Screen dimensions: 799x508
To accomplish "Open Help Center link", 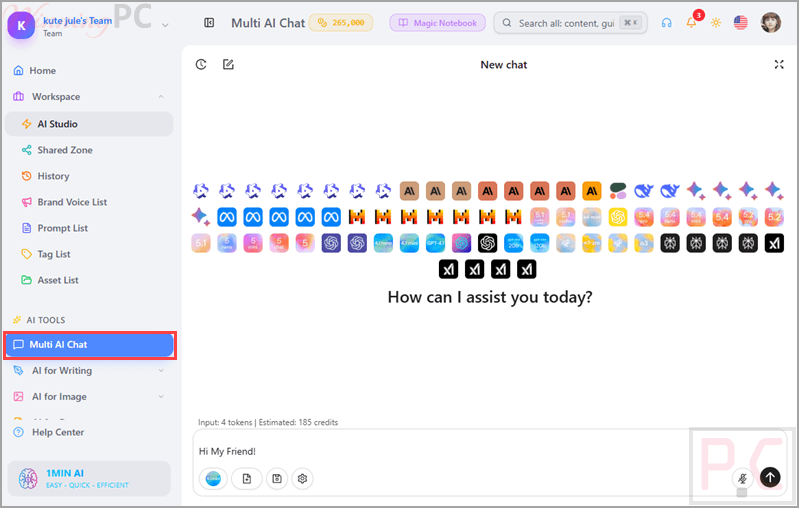I will tap(58, 432).
